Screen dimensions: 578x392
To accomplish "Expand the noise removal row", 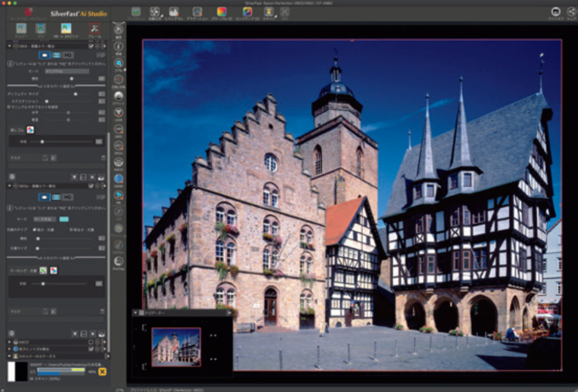I will point(10,349).
